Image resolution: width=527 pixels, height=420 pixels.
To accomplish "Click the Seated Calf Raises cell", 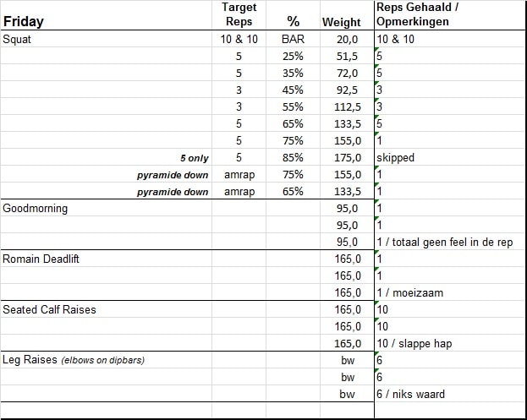I will [50, 309].
